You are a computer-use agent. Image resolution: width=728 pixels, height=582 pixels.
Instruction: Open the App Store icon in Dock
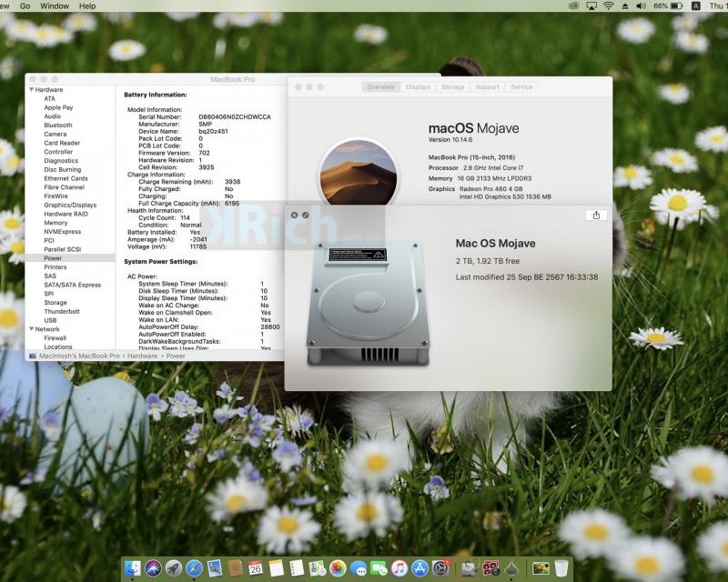pyautogui.click(x=420, y=568)
